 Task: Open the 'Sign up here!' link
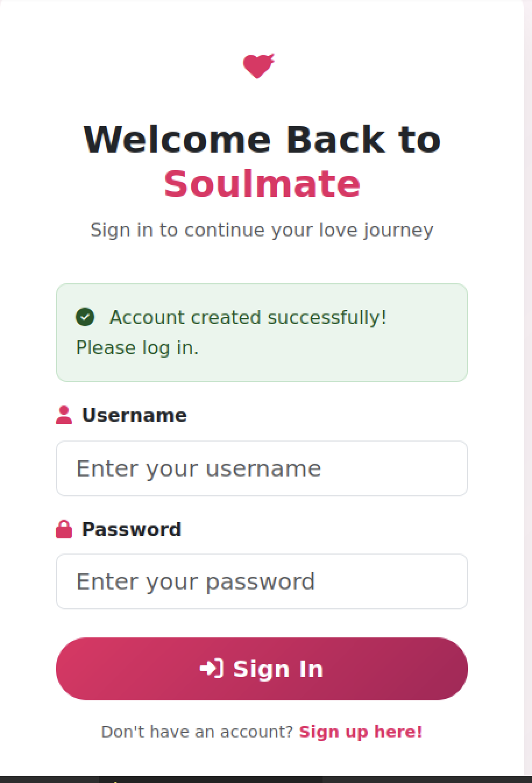(x=361, y=732)
